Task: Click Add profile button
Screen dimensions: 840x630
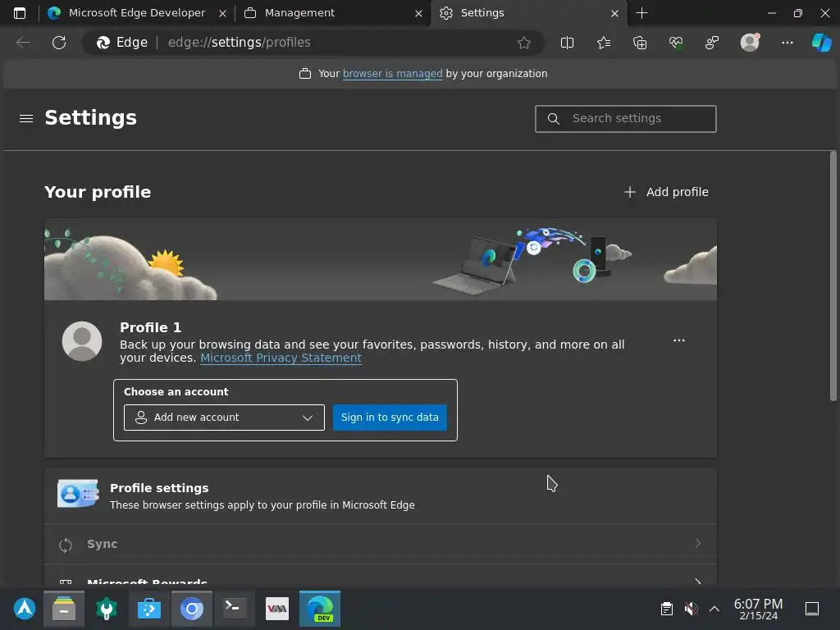Action: [x=666, y=192]
